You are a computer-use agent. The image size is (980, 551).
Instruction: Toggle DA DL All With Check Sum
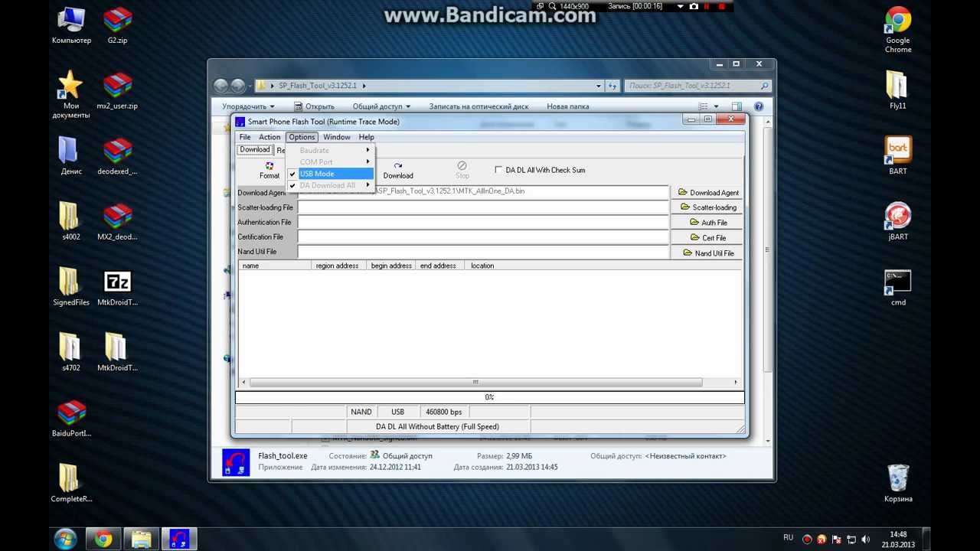click(x=499, y=170)
